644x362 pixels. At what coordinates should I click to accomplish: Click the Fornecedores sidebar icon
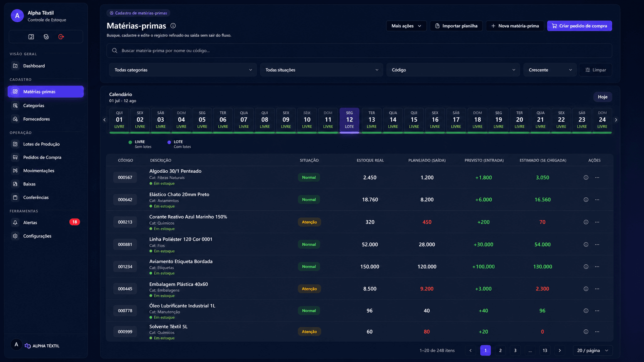coord(15,119)
